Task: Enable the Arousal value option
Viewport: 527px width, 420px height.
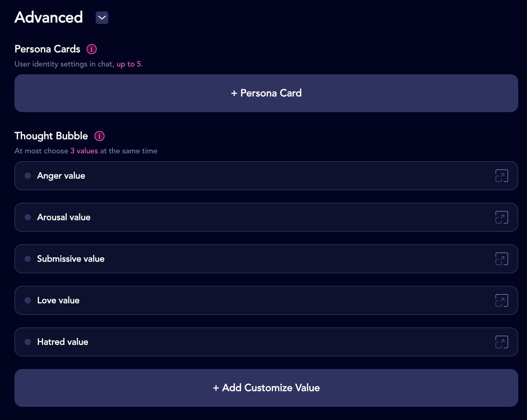Action: 28,217
